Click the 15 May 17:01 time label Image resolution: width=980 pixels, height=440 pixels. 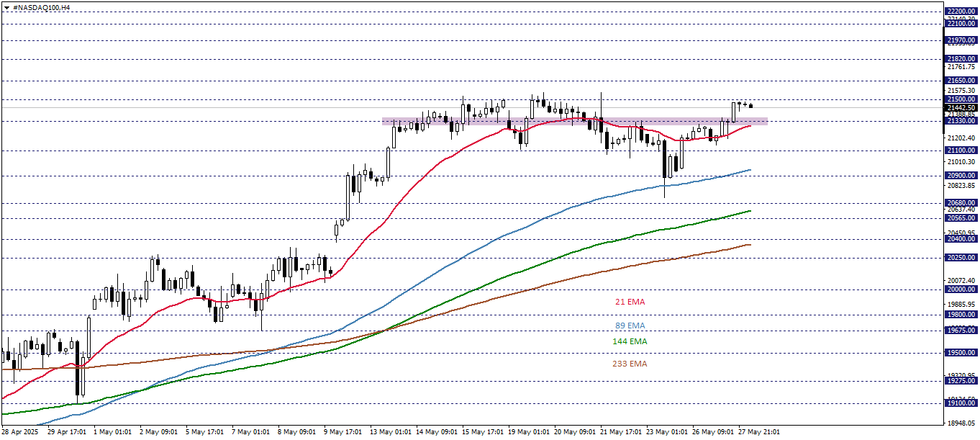484,433
